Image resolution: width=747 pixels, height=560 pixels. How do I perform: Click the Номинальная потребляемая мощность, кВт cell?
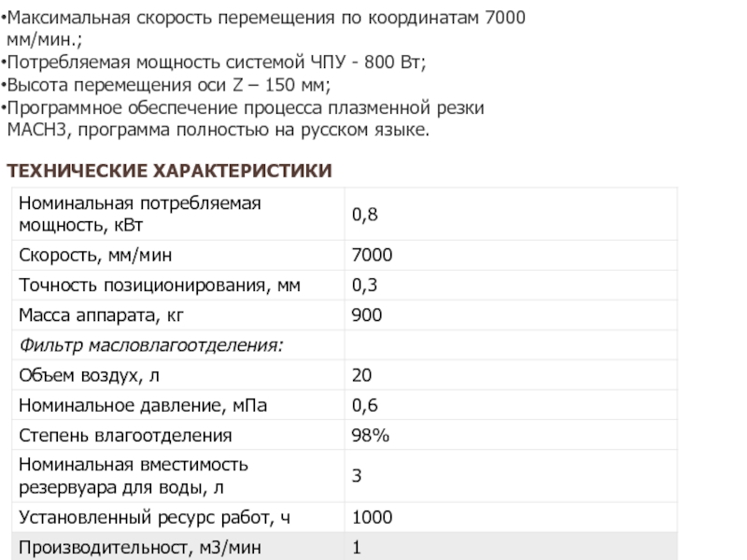point(178,214)
